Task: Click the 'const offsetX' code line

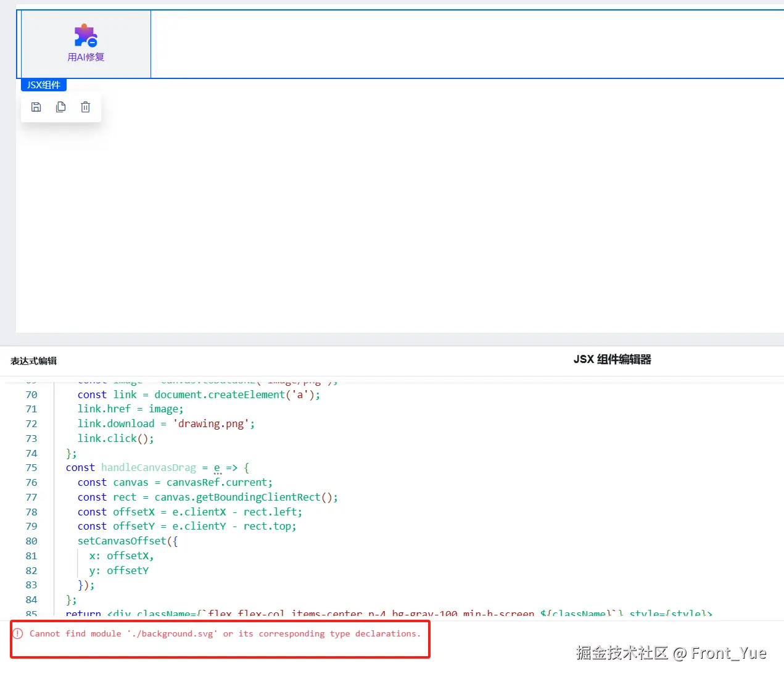Action: (190, 512)
